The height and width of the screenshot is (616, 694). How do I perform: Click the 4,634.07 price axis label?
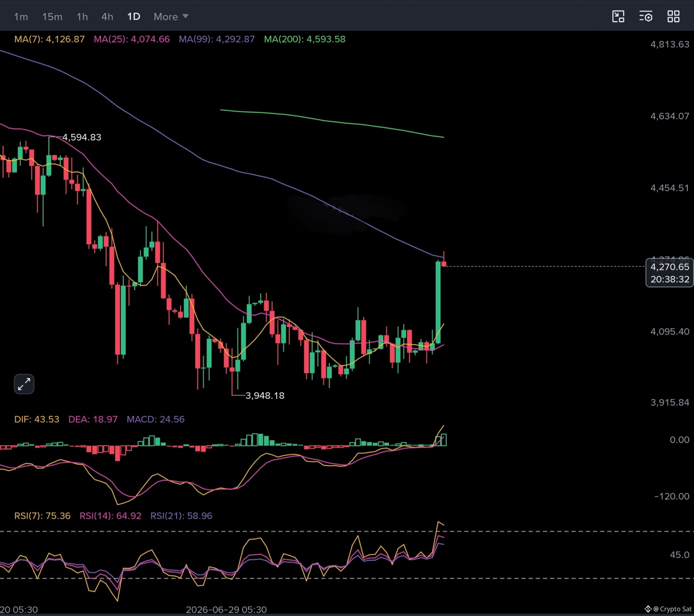[x=670, y=116]
